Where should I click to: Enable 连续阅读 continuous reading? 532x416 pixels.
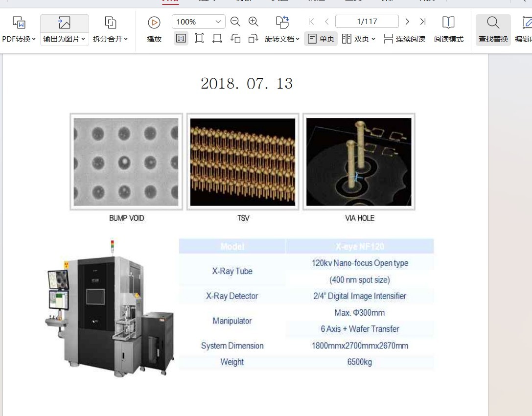pyautogui.click(x=404, y=39)
